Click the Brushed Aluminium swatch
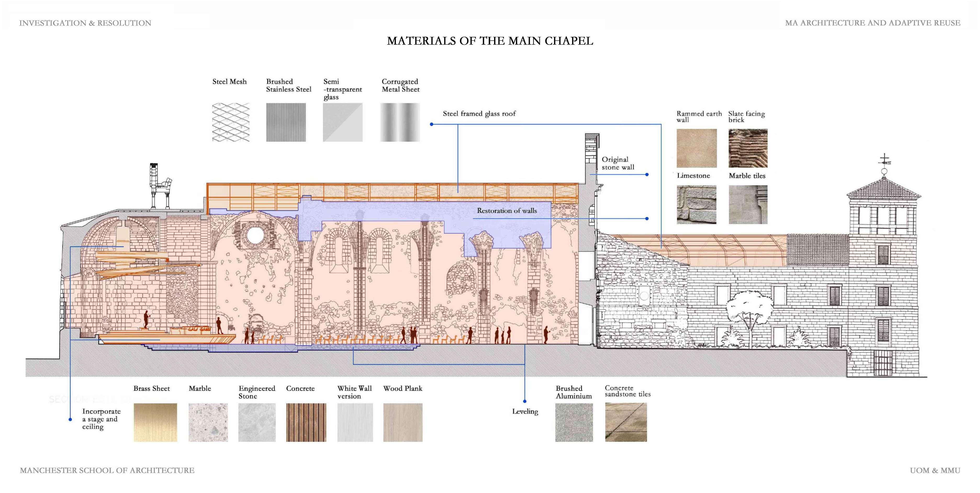The height and width of the screenshot is (493, 980). pos(574,422)
